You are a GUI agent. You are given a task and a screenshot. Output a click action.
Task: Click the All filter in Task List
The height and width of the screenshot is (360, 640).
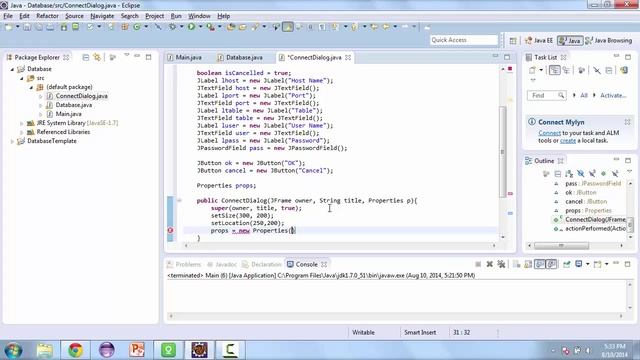[x=584, y=95]
